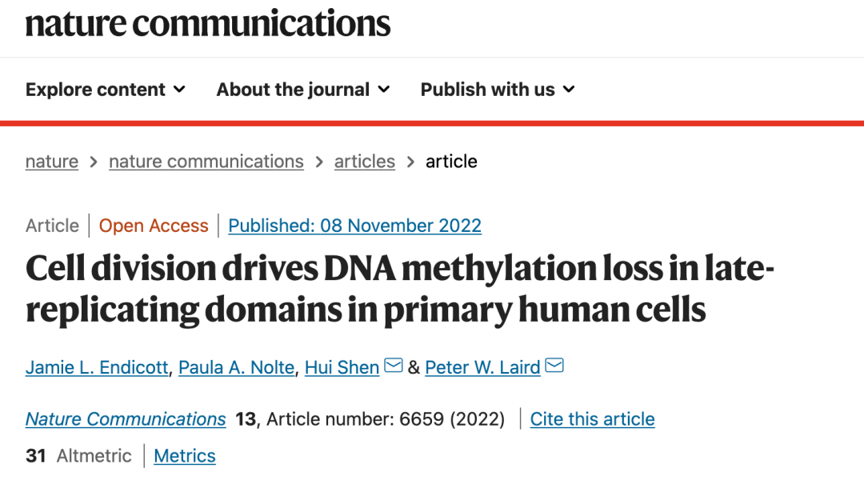
Task: Click the nature communications logo
Action: click(x=208, y=23)
